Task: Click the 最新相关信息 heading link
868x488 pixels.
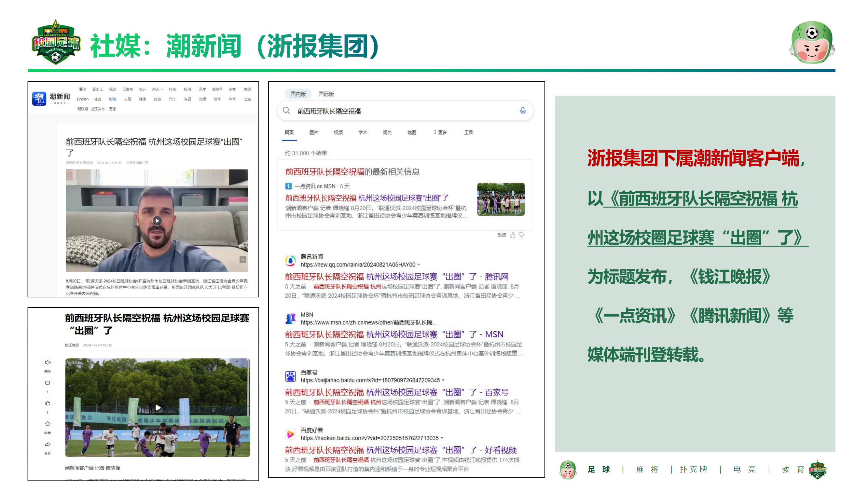Action: 352,171
